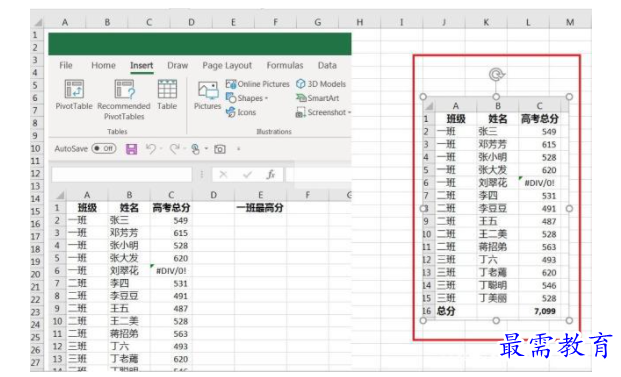Select outer worksheet row 27 header
621x377 pixels.
point(36,362)
